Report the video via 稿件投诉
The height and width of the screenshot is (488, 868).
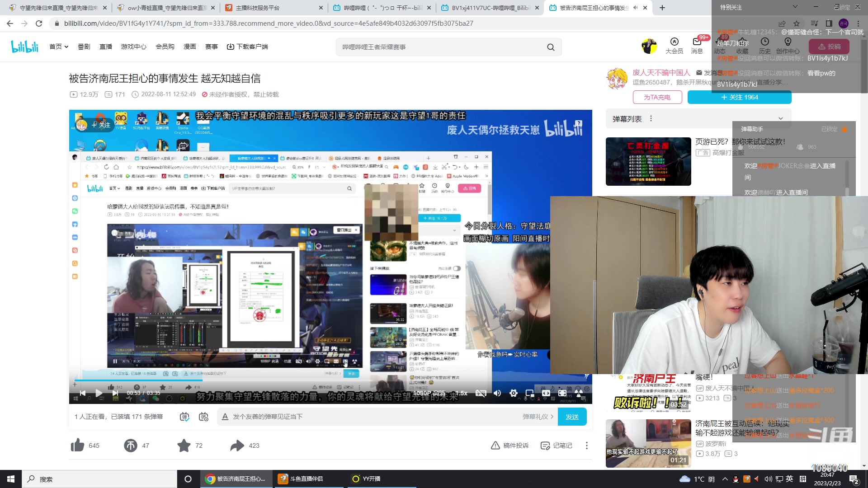510,446
